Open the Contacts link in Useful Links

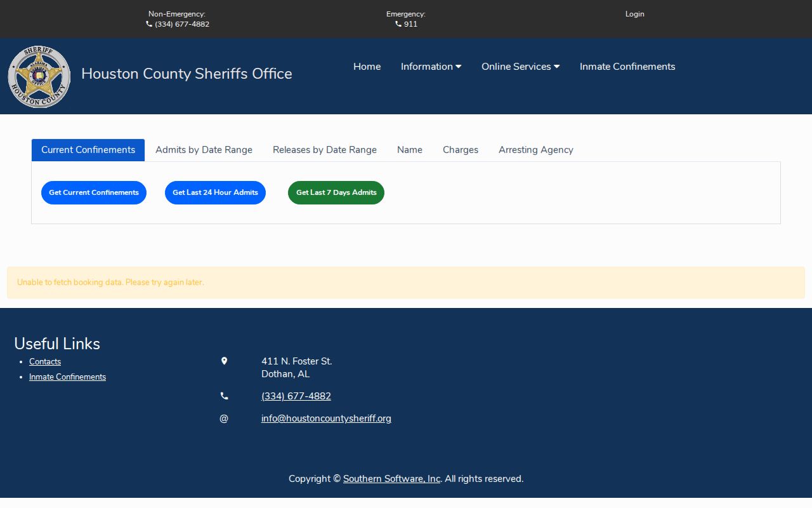(x=45, y=362)
